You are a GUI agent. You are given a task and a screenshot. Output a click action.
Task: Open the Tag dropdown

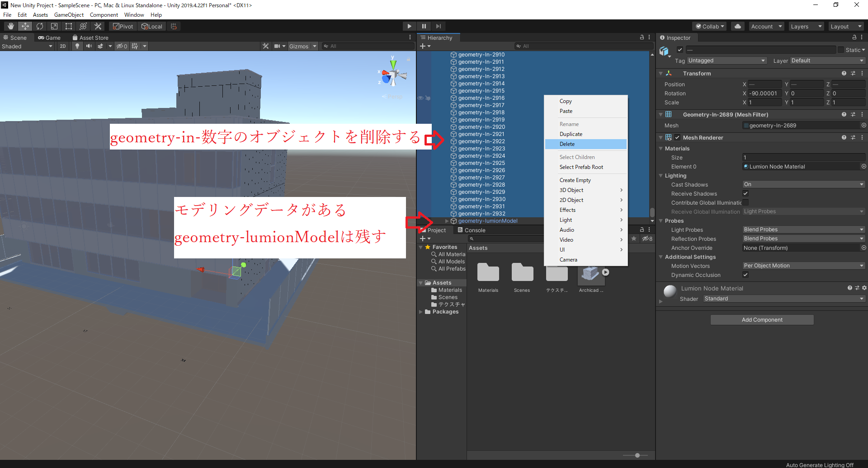(726, 61)
